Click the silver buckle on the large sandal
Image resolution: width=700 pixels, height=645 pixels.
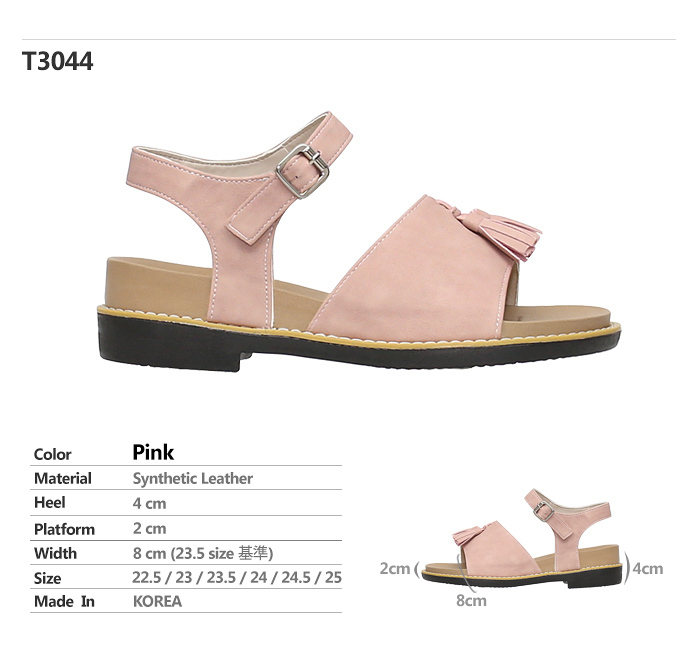302,171
